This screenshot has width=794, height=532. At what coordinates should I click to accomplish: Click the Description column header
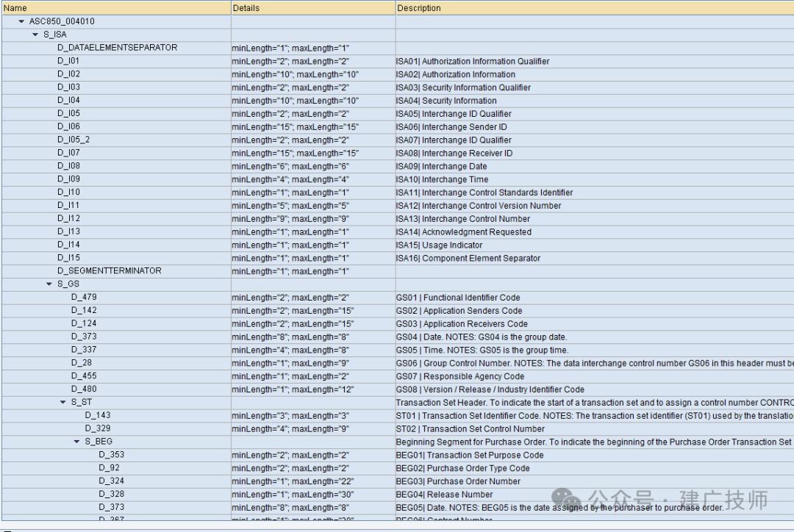(x=595, y=8)
